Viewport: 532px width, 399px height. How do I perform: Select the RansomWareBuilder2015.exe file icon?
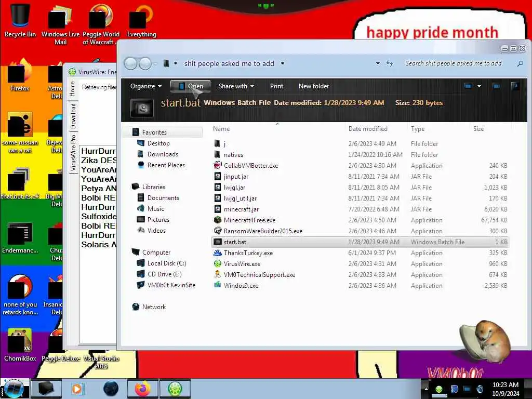click(218, 231)
